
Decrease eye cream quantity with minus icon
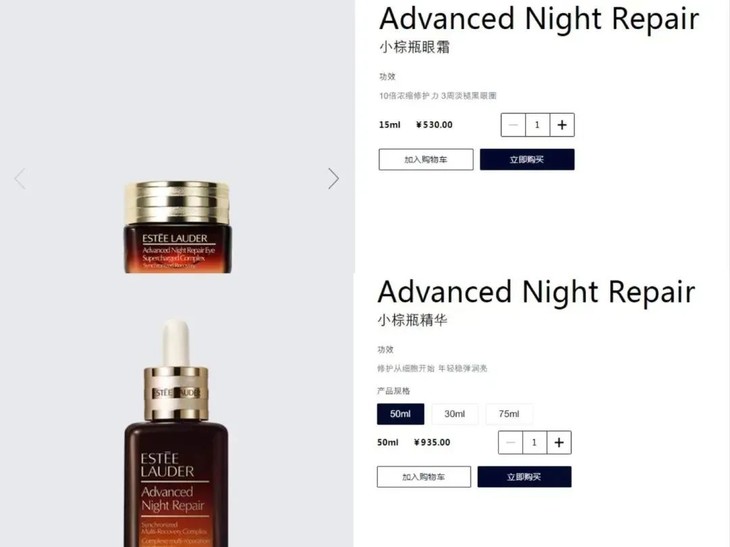tap(513, 125)
